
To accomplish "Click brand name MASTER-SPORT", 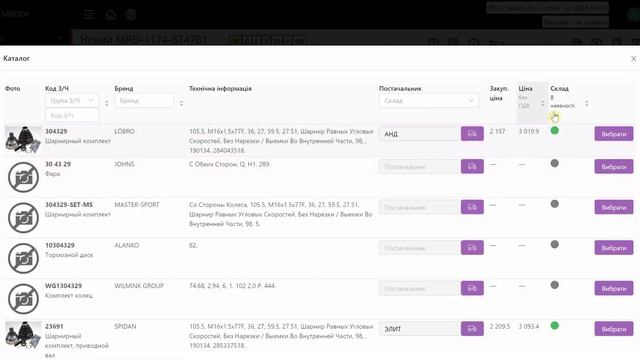I will pos(137,204).
